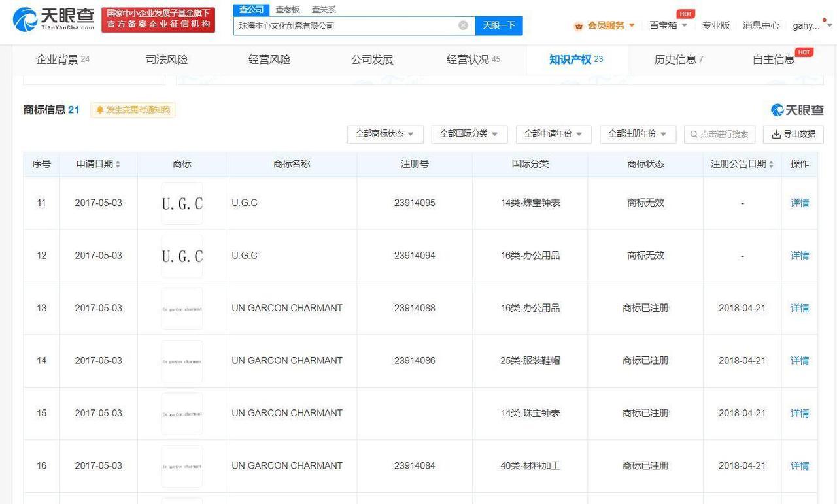Viewport: 837px width, 504px height.
Task: Click registration number 23914094
Action: pyautogui.click(x=415, y=256)
